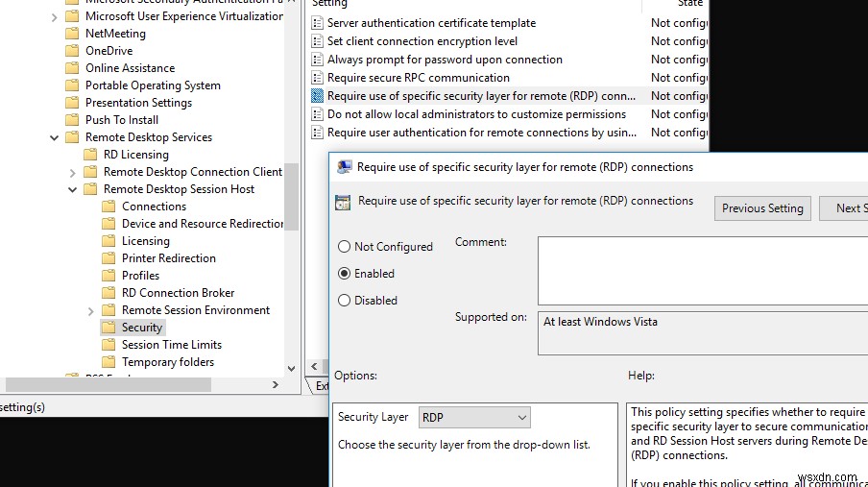
Task: Click the OneDrive folder icon
Action: pyautogui.click(x=71, y=51)
